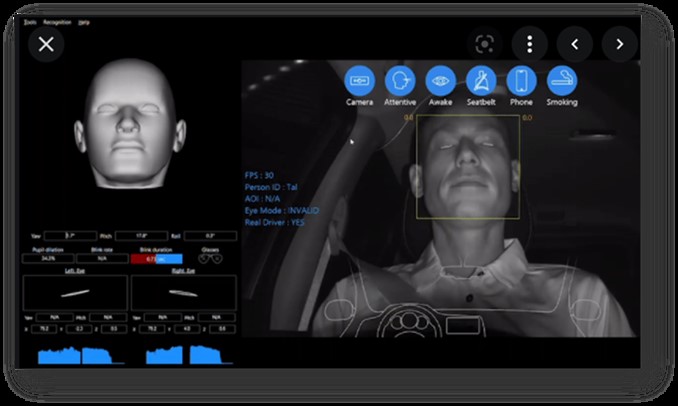The width and height of the screenshot is (678, 406).
Task: Click the Camera status icon
Action: click(x=360, y=80)
